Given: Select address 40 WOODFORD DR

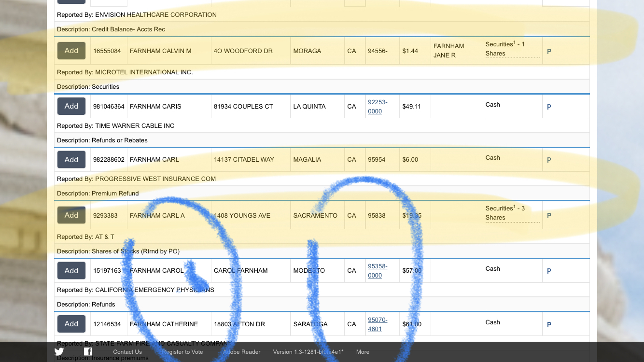Looking at the screenshot, I should (243, 51).
